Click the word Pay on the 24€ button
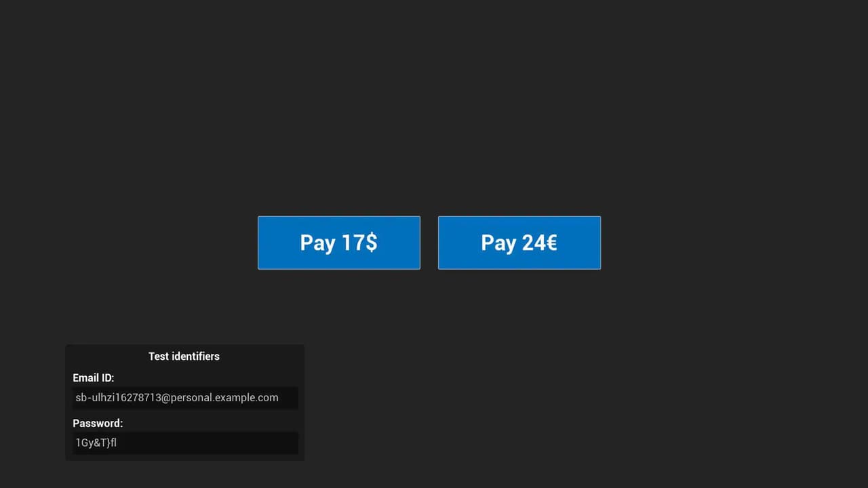The height and width of the screenshot is (488, 868). [498, 243]
